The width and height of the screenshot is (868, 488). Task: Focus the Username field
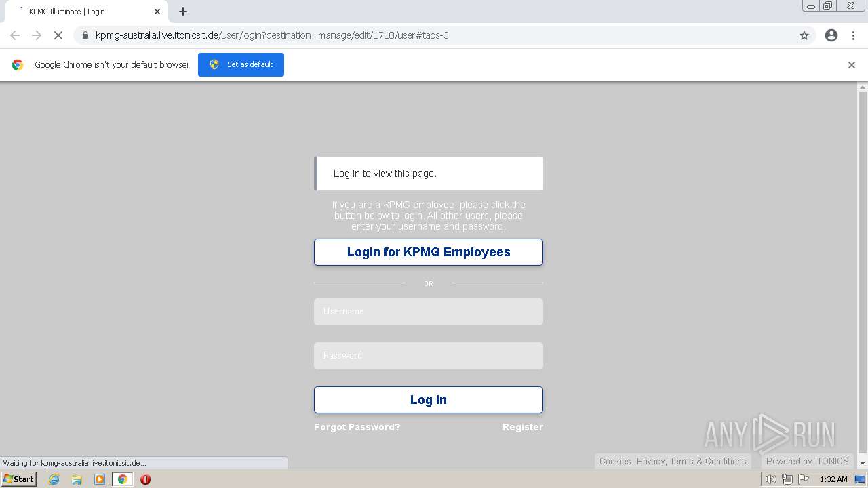tap(429, 312)
